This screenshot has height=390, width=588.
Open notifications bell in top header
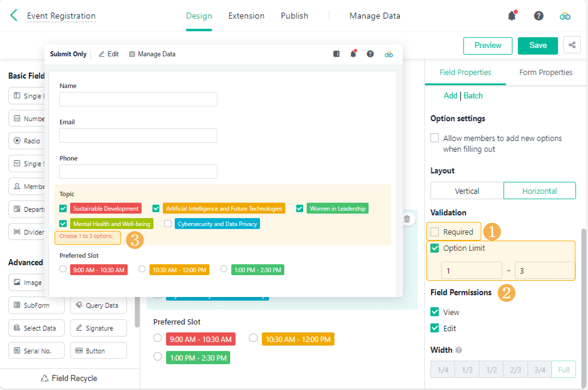pos(512,16)
